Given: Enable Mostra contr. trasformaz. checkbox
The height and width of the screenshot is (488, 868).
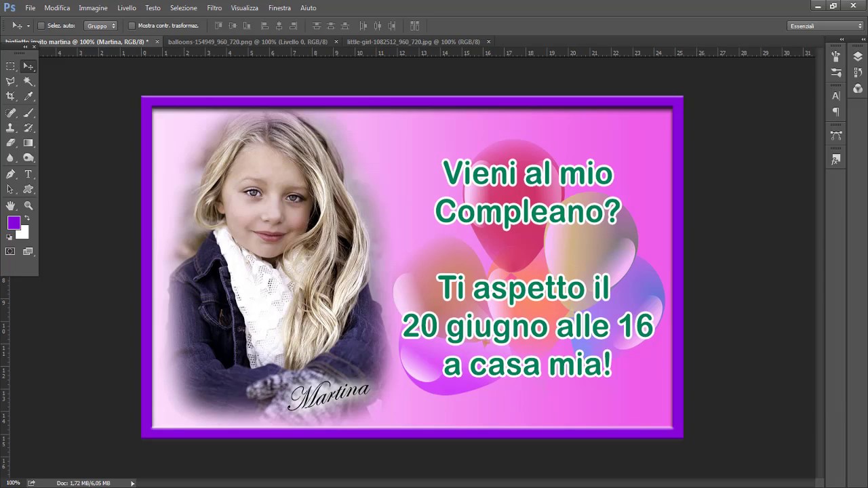Looking at the screenshot, I should pyautogui.click(x=132, y=26).
